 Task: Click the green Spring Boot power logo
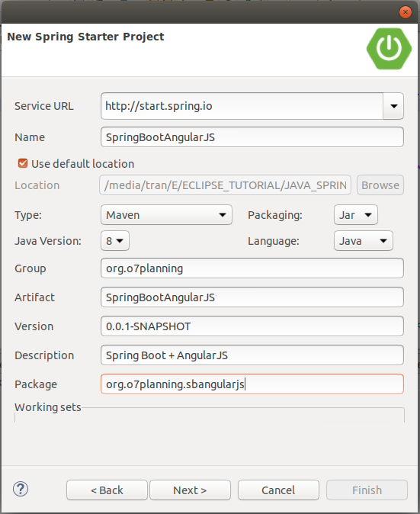click(x=389, y=49)
